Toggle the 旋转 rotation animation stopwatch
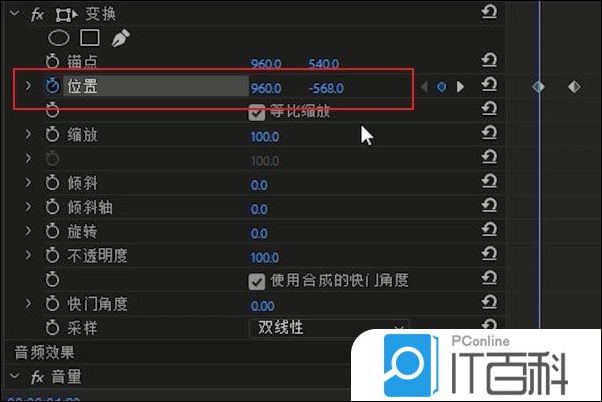 point(53,231)
